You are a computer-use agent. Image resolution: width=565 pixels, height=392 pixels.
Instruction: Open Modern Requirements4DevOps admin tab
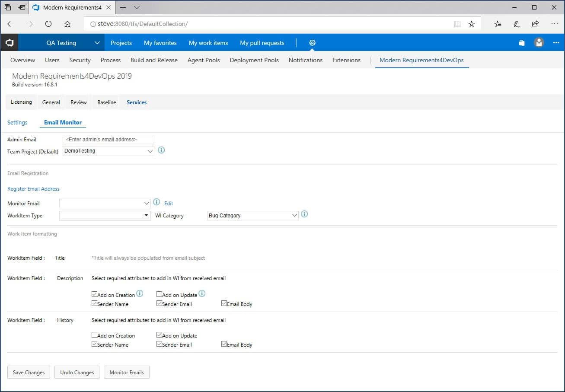[421, 60]
